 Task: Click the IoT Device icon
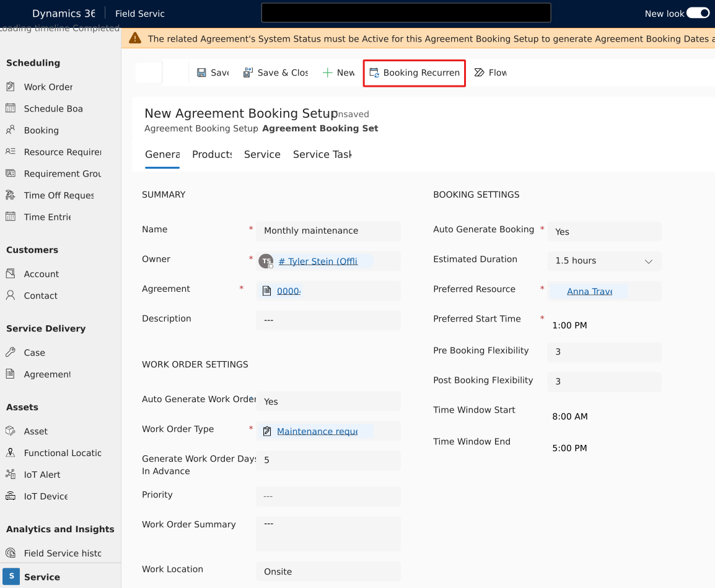(11, 496)
